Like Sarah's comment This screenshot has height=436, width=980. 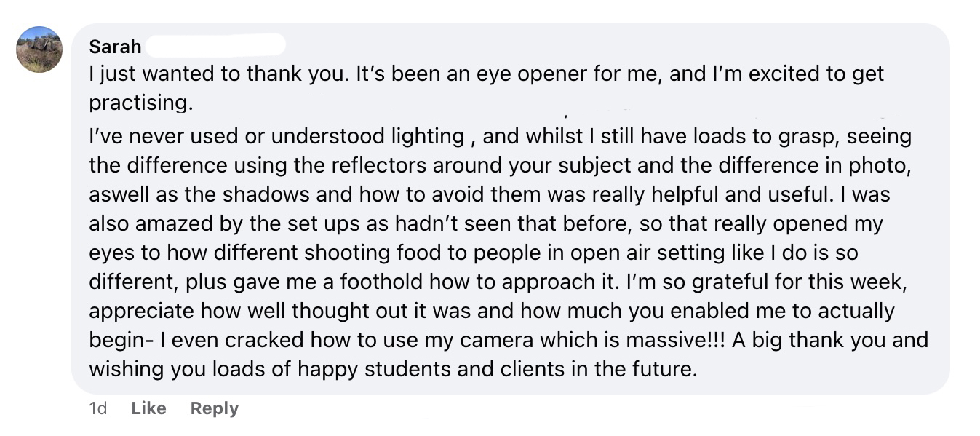click(x=148, y=408)
